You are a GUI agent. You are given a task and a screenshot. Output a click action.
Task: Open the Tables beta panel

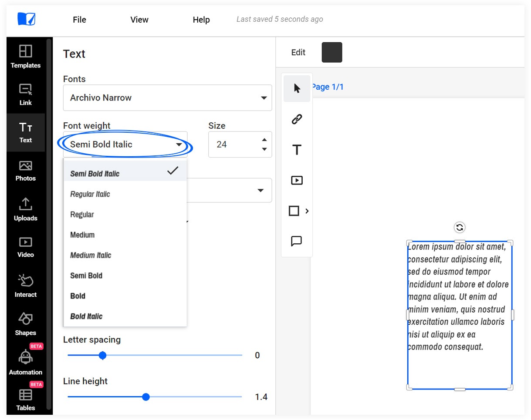coord(26,400)
